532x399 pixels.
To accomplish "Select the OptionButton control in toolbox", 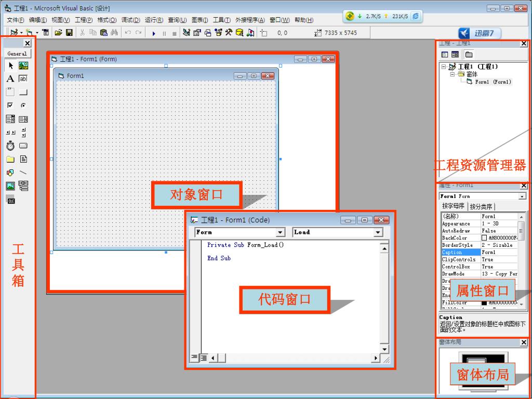I will [x=23, y=105].
